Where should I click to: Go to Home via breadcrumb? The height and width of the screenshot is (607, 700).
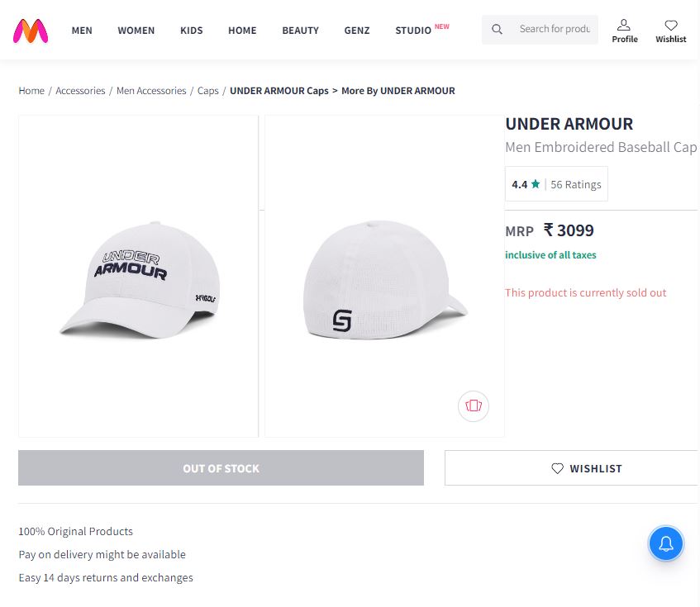point(31,91)
